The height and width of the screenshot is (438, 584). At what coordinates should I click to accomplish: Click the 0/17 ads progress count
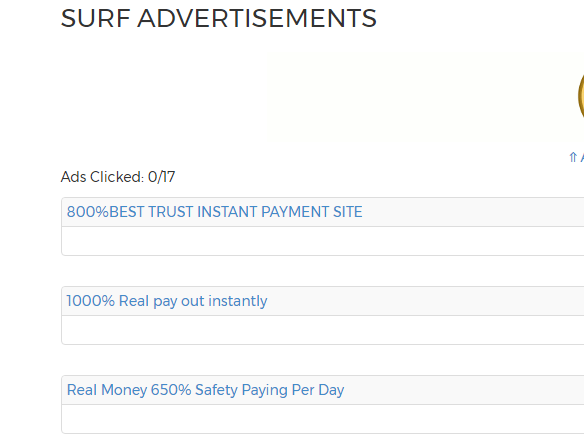(161, 177)
